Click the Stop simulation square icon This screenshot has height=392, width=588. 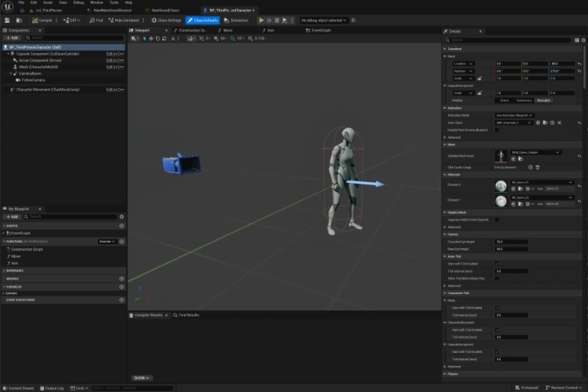tap(277, 20)
